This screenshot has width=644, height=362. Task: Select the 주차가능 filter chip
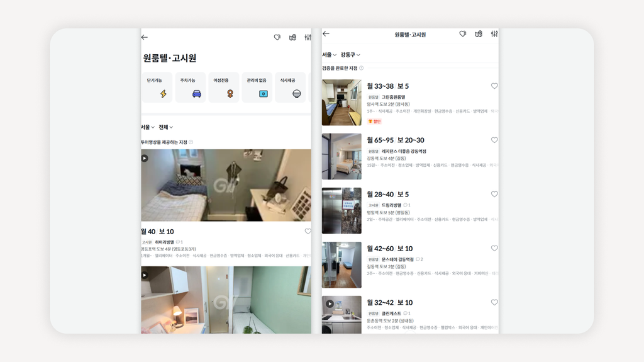(191, 88)
